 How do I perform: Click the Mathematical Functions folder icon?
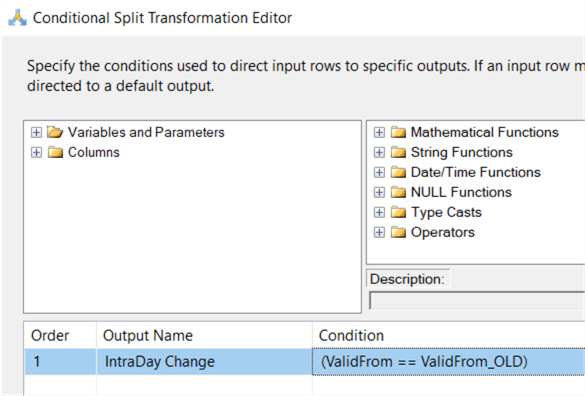tap(398, 132)
